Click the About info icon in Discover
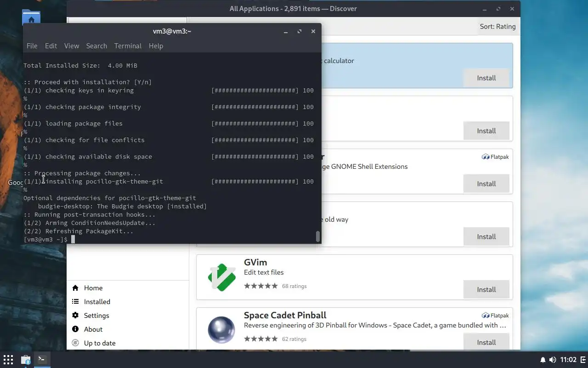Screen dimensions: 588x368 pyautogui.click(x=75, y=329)
